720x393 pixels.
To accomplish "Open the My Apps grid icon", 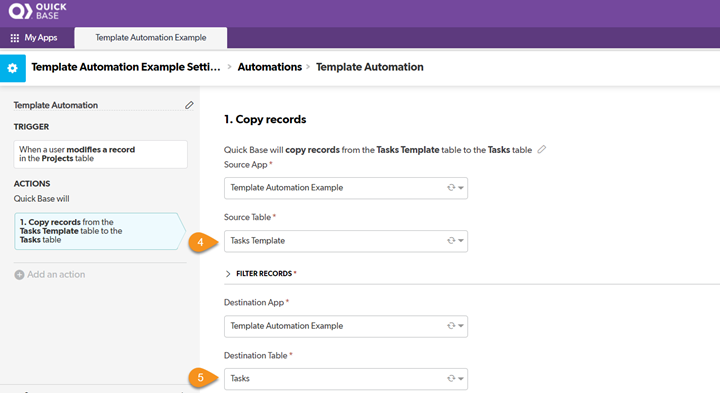I will pos(15,38).
